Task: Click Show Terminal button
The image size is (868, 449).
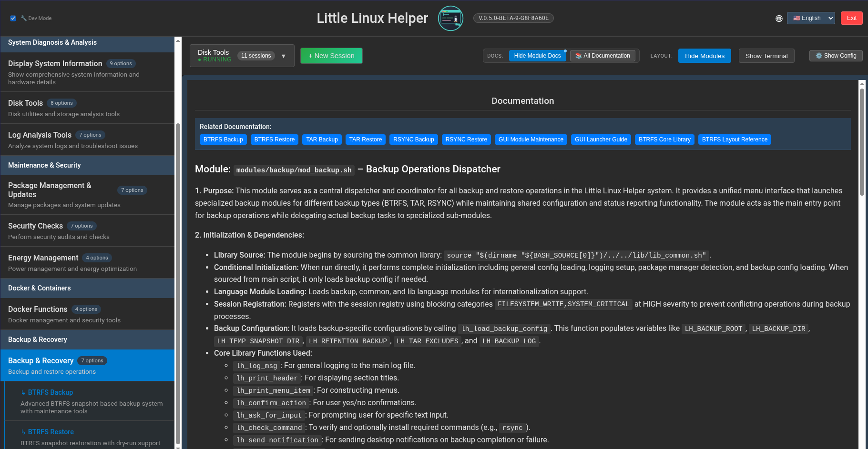Action: (x=766, y=56)
